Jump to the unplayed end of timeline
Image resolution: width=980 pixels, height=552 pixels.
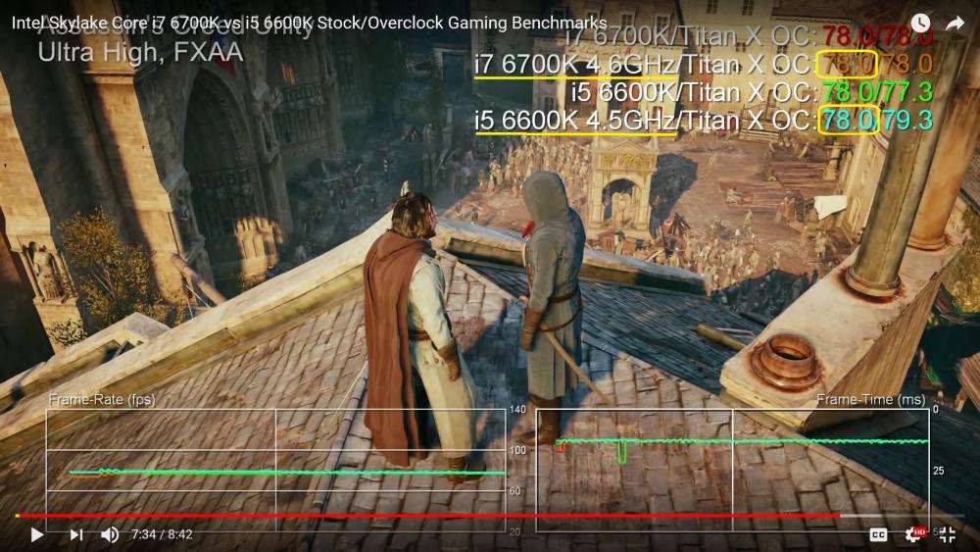pyautogui.click(x=902, y=516)
